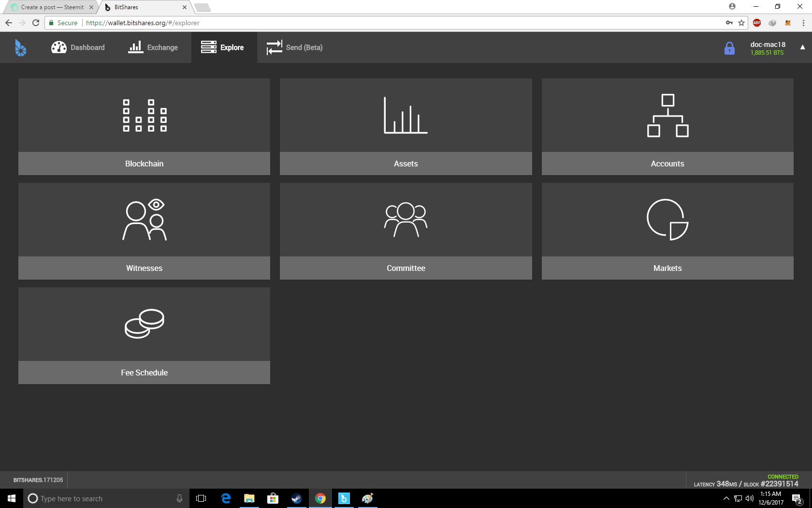
Task: Open the Markets label link
Action: click(x=667, y=268)
